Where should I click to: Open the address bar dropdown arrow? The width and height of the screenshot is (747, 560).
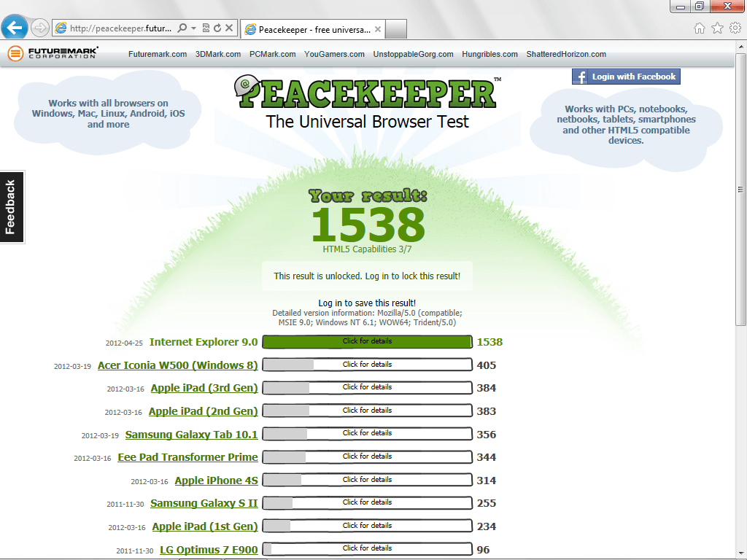click(x=193, y=28)
